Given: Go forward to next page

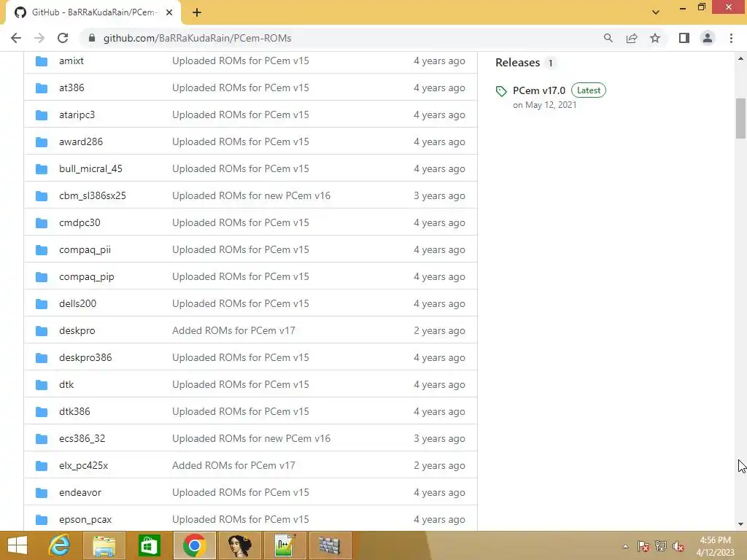Looking at the screenshot, I should pos(39,38).
